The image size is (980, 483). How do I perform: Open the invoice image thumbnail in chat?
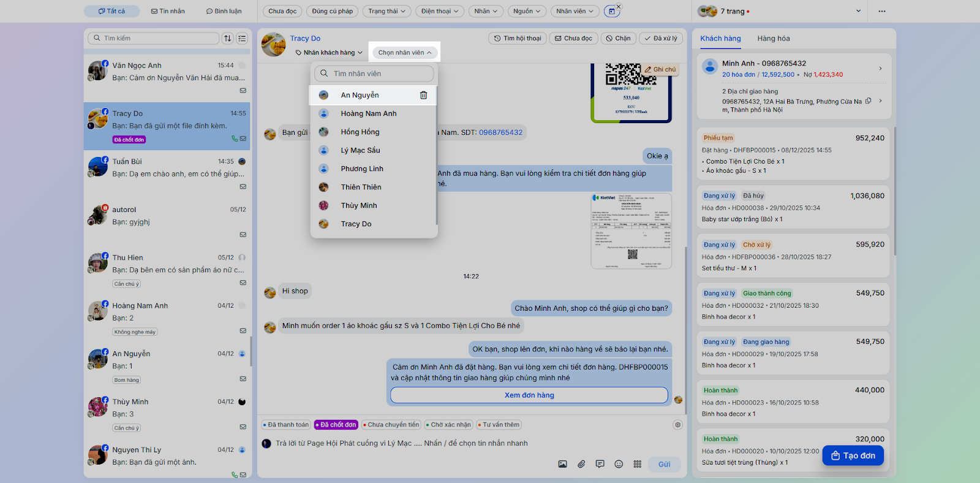tap(631, 231)
